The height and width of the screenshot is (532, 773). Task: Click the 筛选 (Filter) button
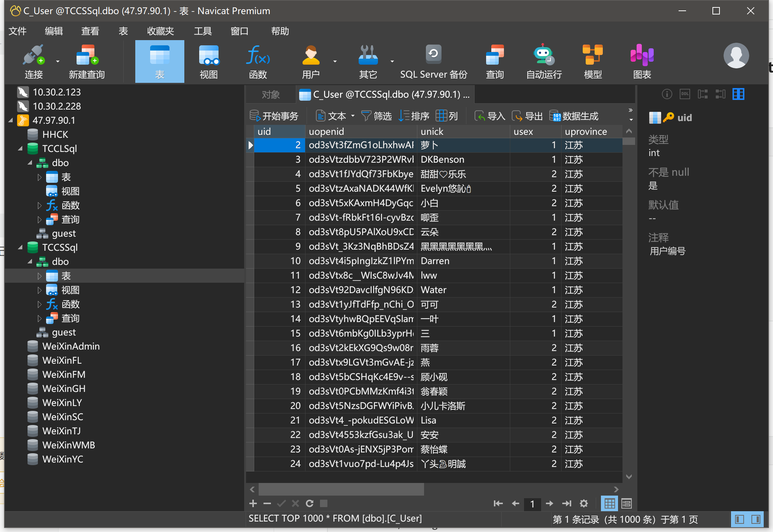pos(376,116)
